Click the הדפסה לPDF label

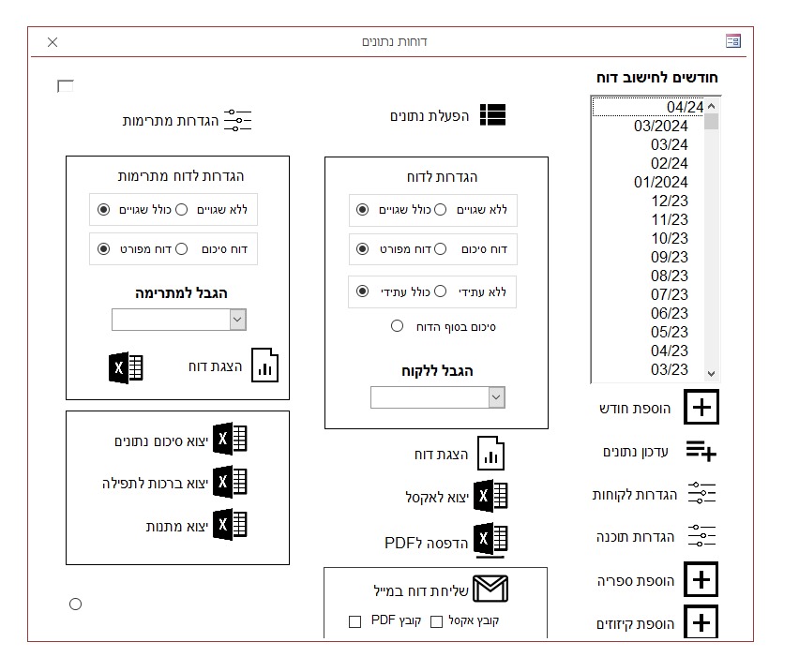point(427,544)
